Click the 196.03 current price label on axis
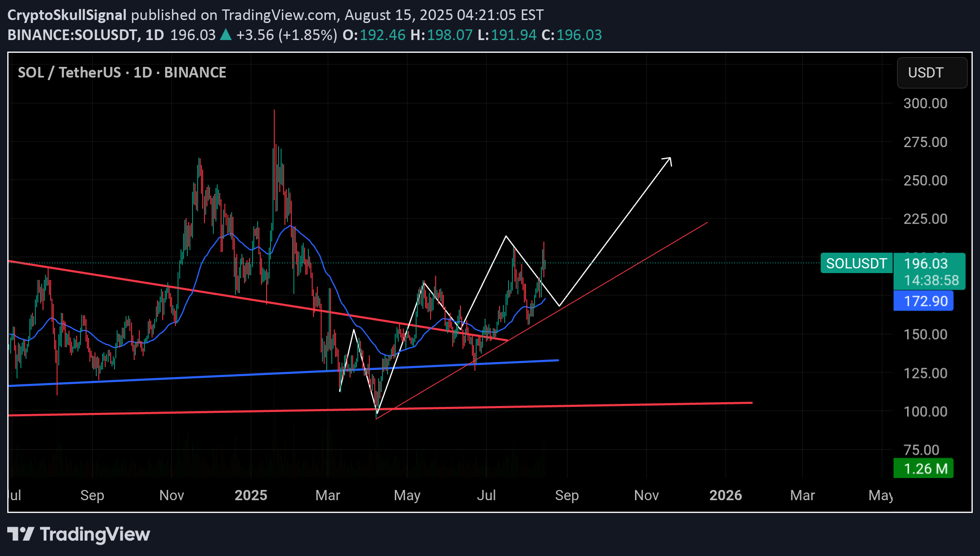The height and width of the screenshot is (556, 980). tap(926, 263)
